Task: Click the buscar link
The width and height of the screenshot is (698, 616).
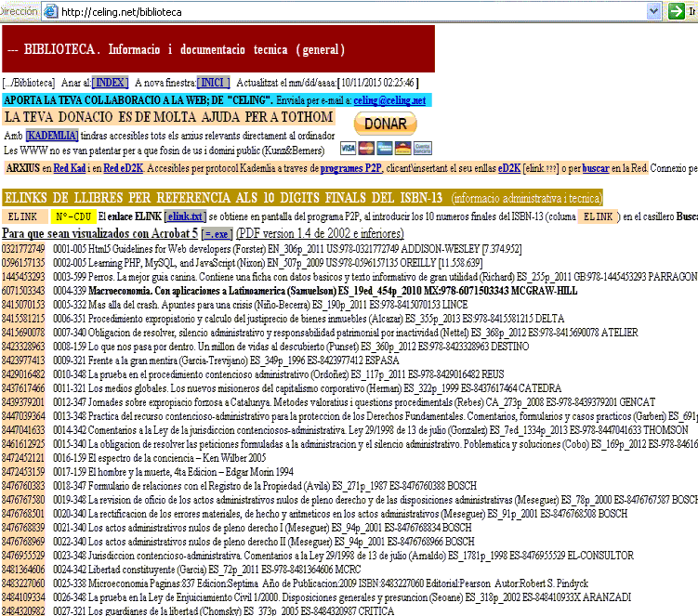Action: click(596, 168)
